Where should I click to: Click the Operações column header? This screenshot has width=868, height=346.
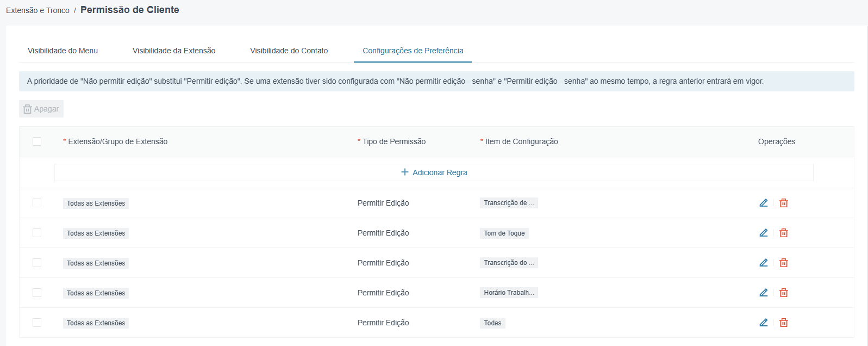click(x=777, y=141)
